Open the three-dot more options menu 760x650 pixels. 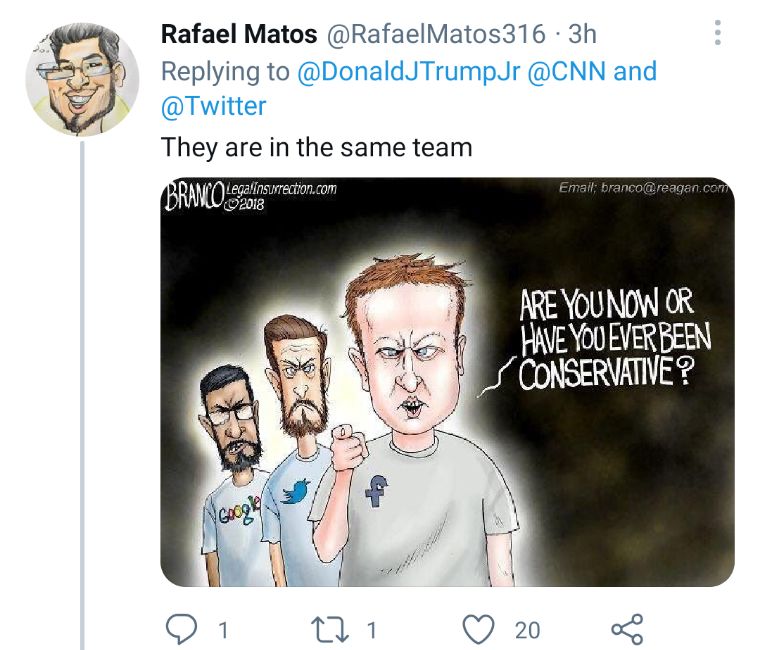click(717, 34)
